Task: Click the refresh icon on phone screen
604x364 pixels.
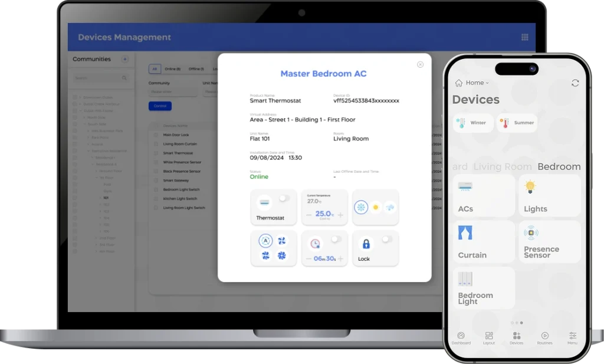Action: 575,83
